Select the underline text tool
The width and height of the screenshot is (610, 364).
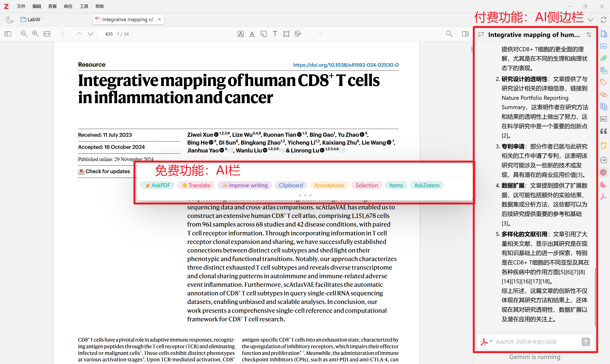coord(252,34)
